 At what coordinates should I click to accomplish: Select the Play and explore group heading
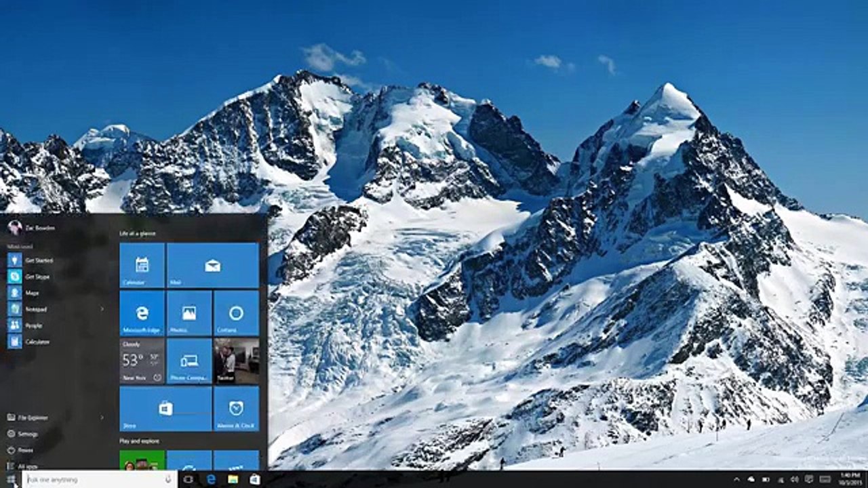(140, 441)
